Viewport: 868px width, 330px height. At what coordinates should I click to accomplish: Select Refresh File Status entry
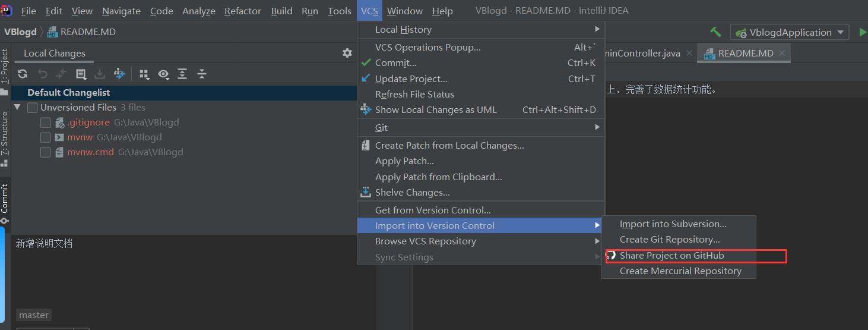tap(481, 94)
